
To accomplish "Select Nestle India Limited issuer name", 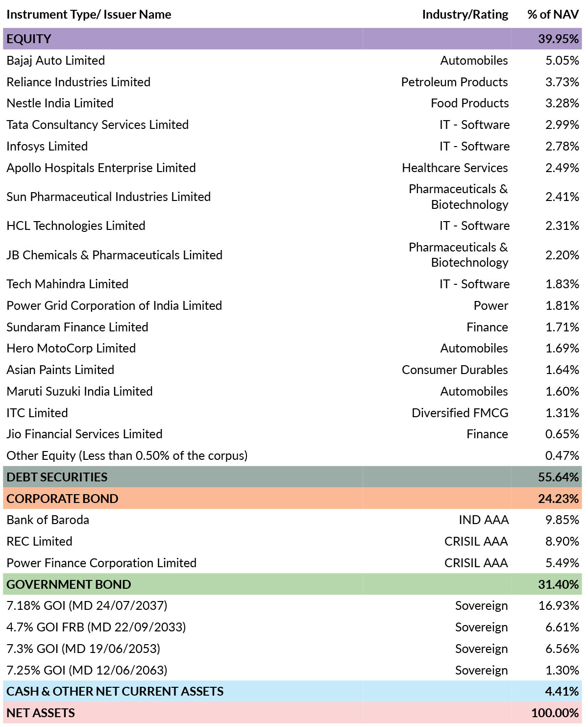I will tap(60, 103).
